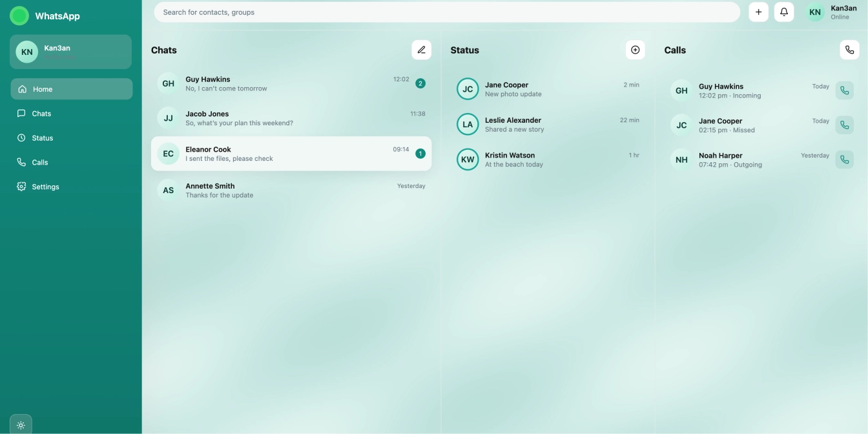The image size is (868, 434).
Task: Click the search for contacts field
Action: [447, 12]
